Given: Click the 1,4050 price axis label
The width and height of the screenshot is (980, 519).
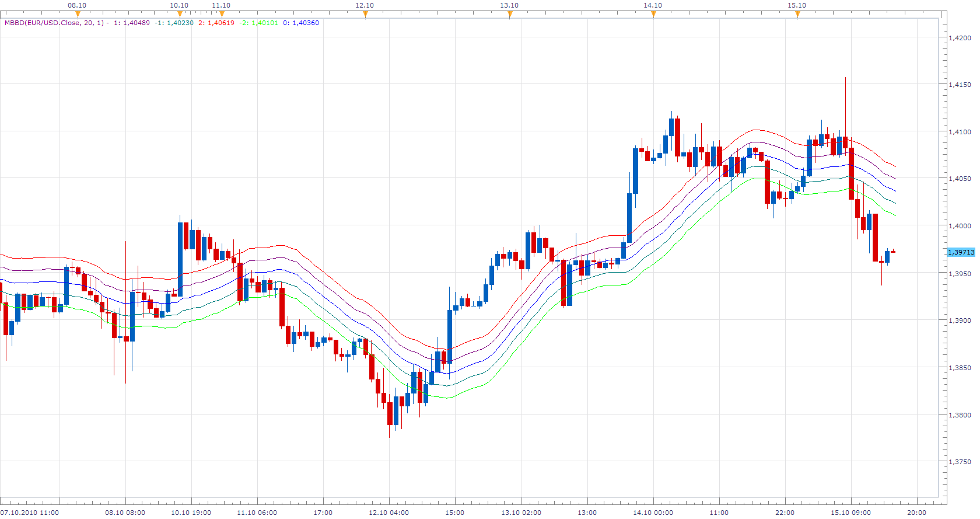Looking at the screenshot, I should (960, 179).
